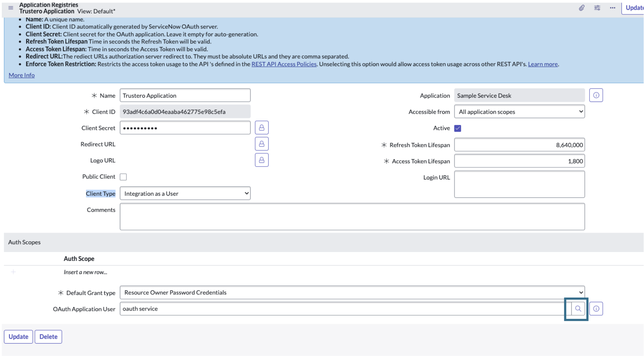The image size is (644, 359).
Task: Show info for the OAuth Application User
Action: point(596,309)
